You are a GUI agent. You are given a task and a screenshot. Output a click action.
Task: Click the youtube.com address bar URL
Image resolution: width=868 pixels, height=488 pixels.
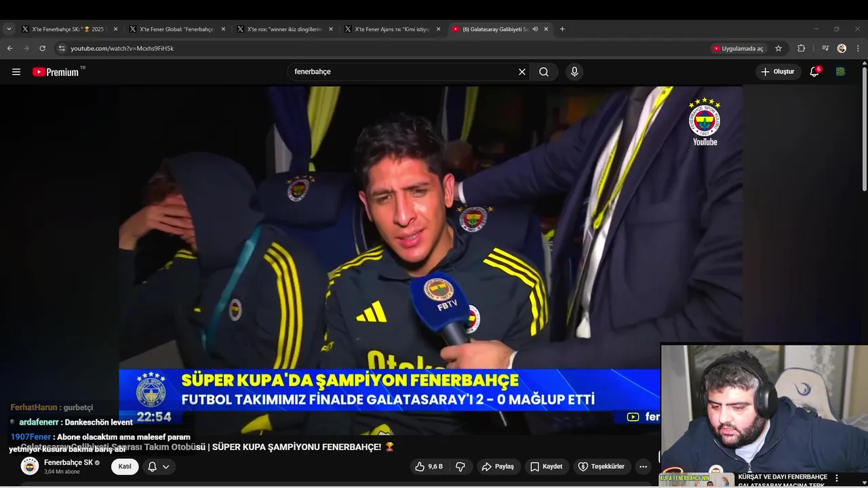coord(122,49)
